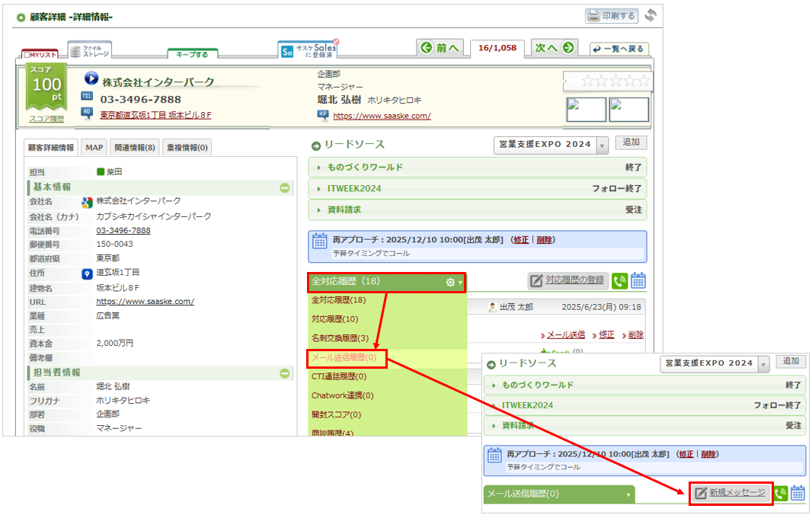Screen dimensions: 812x515
Task: Click the star rating control
Action: [614, 81]
